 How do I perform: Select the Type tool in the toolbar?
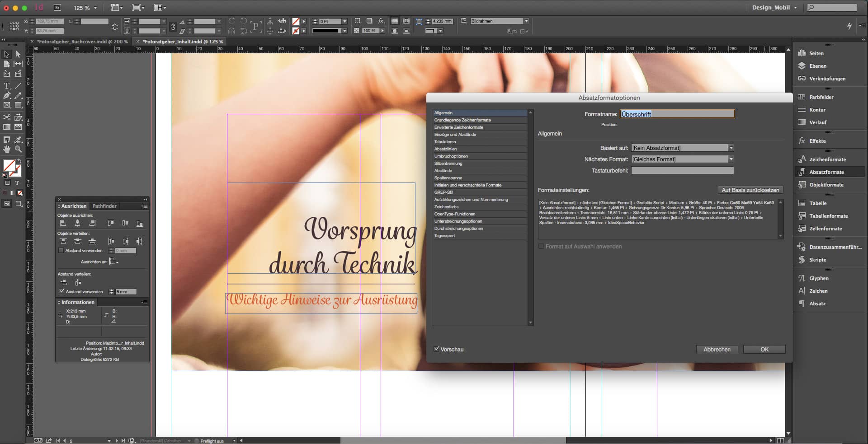[7, 85]
